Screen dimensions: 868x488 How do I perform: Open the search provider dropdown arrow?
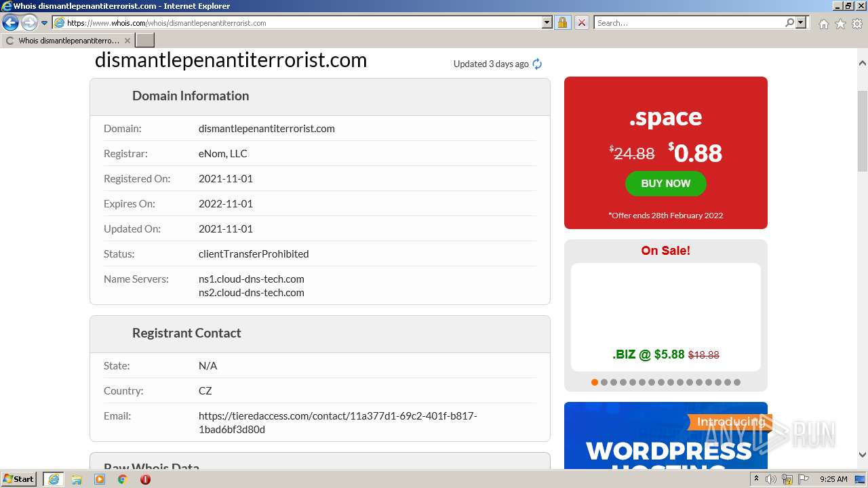coord(802,22)
